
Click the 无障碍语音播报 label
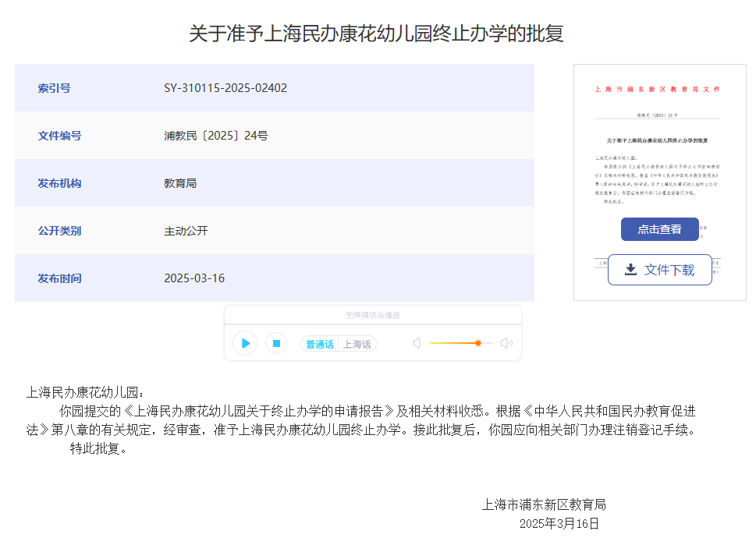coord(373,315)
